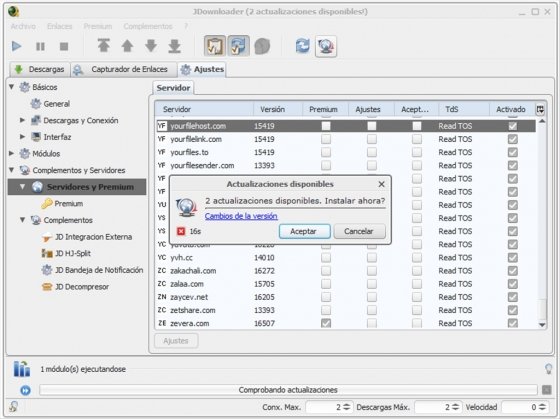Open the Archivo menu
Screen dimensions: 560x419
click(x=23, y=26)
